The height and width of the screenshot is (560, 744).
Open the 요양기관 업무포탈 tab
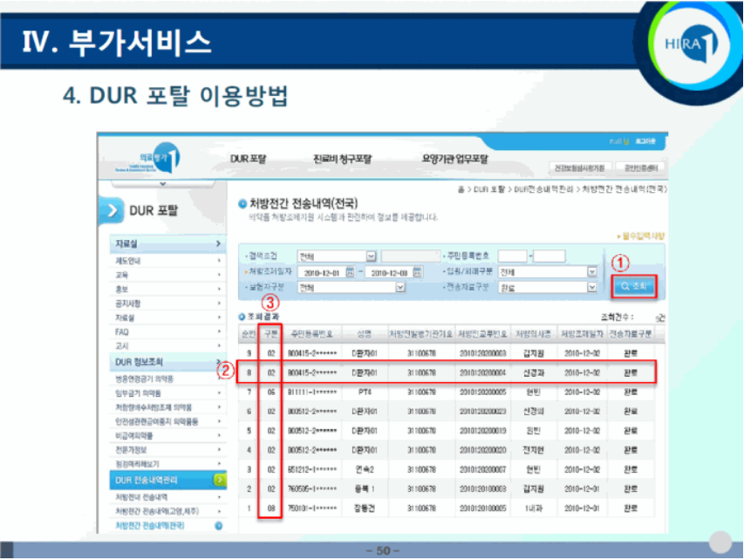pos(454,160)
